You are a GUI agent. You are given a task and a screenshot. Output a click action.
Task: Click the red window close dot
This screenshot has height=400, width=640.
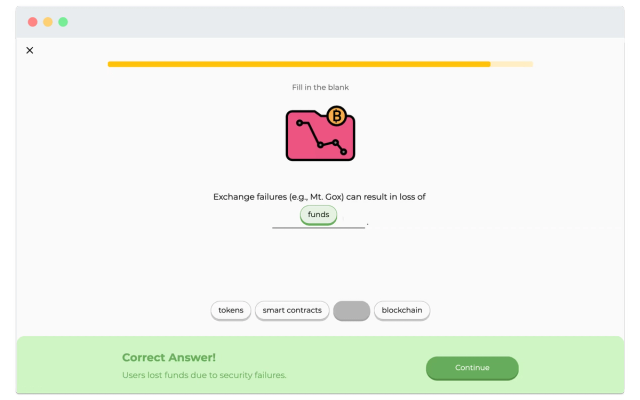33,22
